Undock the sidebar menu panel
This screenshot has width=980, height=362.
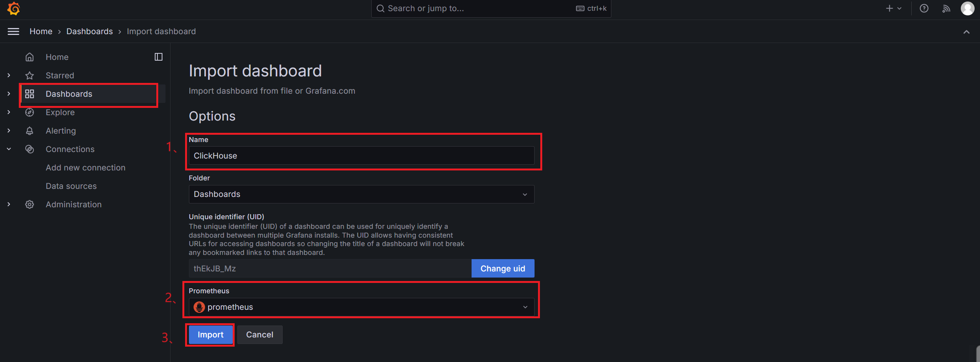159,57
